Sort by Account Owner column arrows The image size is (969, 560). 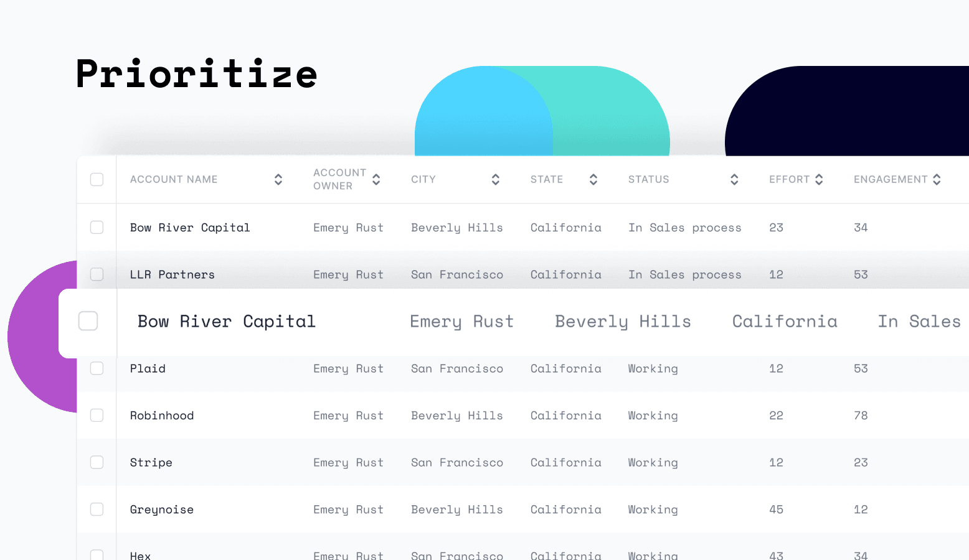pyautogui.click(x=376, y=179)
